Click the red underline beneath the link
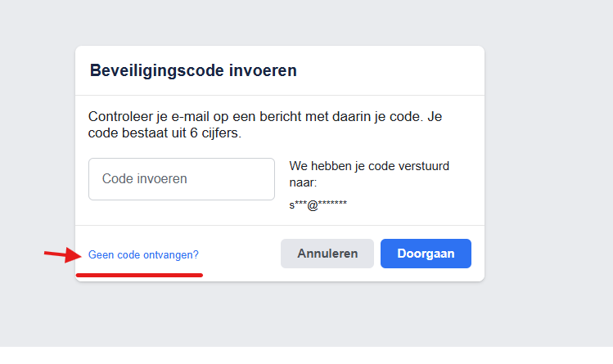Image resolution: width=613 pixels, height=364 pixels. (x=139, y=276)
